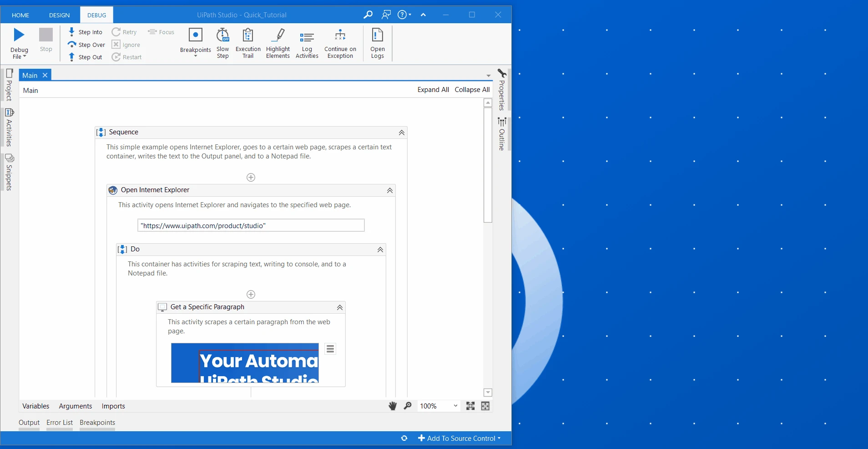868x449 pixels.
Task: Open the Snippets side panel
Action: pos(9,172)
